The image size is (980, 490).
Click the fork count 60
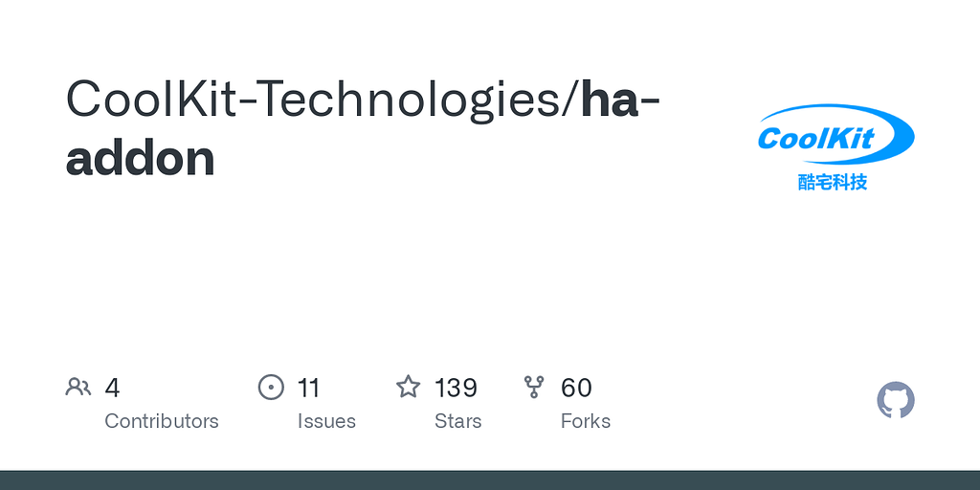pyautogui.click(x=576, y=388)
